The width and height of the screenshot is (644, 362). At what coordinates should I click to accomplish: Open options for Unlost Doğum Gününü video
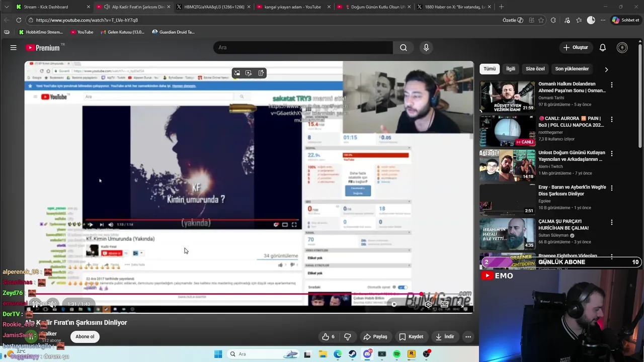[x=612, y=153]
